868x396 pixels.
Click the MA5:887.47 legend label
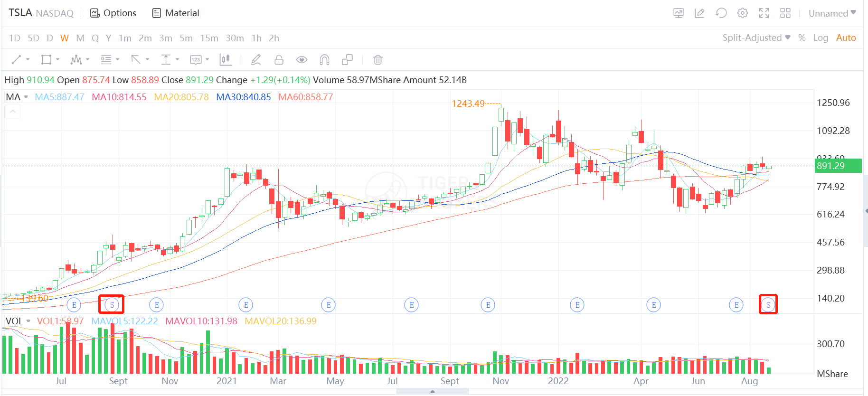(x=59, y=97)
